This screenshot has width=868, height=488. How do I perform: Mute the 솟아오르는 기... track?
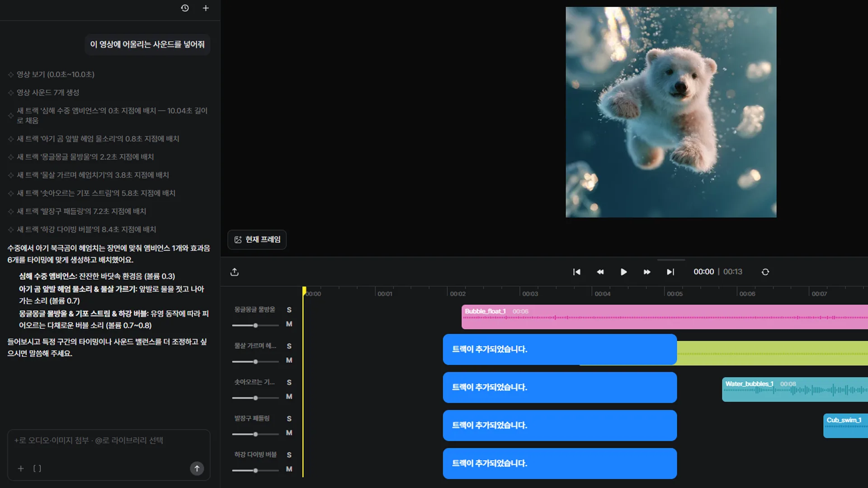click(289, 396)
